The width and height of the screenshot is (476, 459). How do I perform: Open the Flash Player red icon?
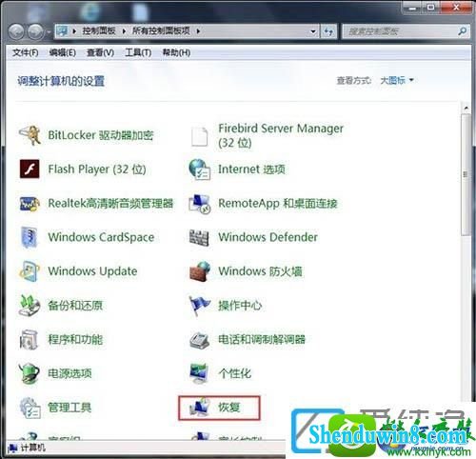(x=30, y=170)
